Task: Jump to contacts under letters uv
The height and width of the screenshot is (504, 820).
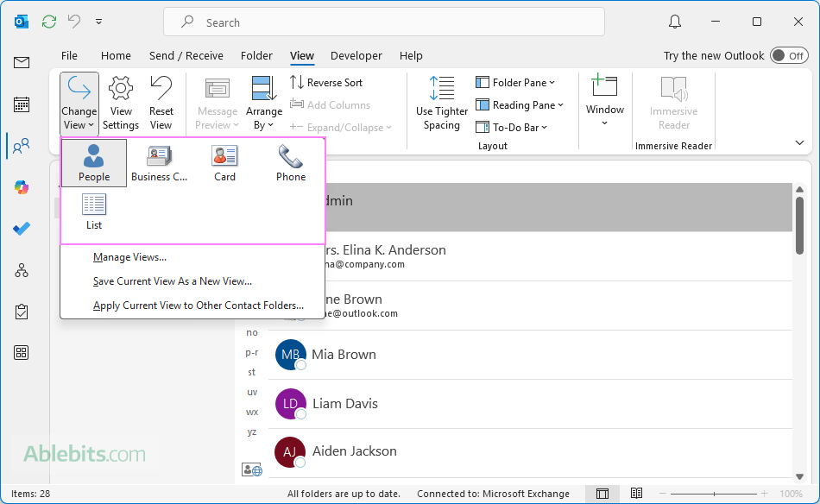Action: pyautogui.click(x=252, y=392)
